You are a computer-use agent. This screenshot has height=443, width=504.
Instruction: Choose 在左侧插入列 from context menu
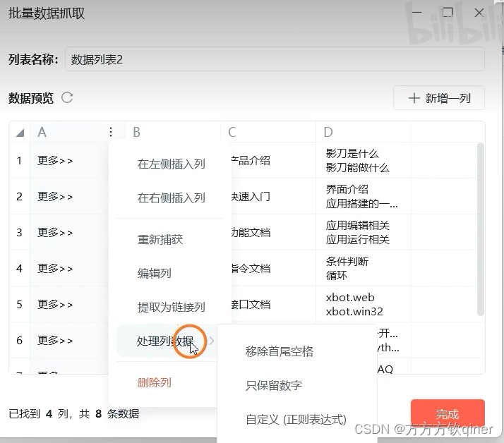pos(171,164)
